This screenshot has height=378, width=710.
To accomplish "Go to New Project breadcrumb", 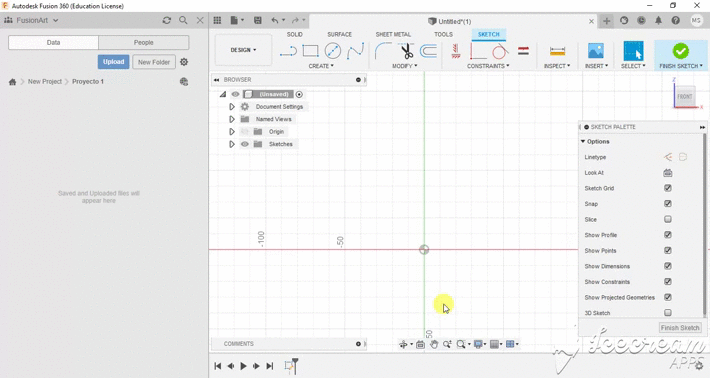I will (45, 81).
